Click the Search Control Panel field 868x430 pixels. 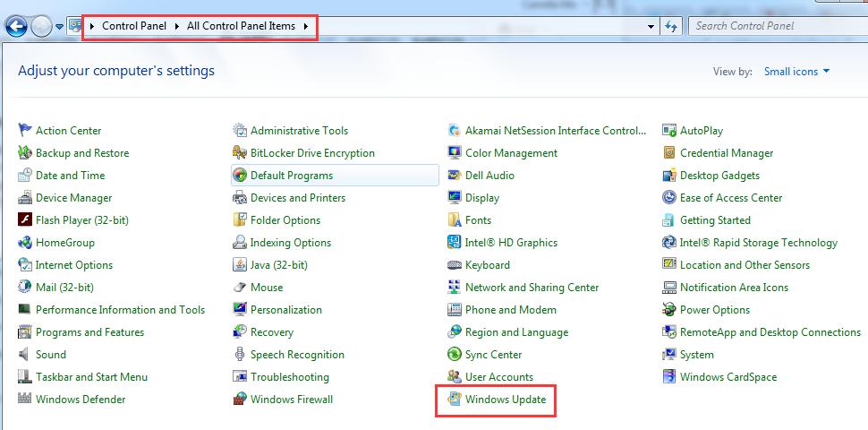(778, 26)
